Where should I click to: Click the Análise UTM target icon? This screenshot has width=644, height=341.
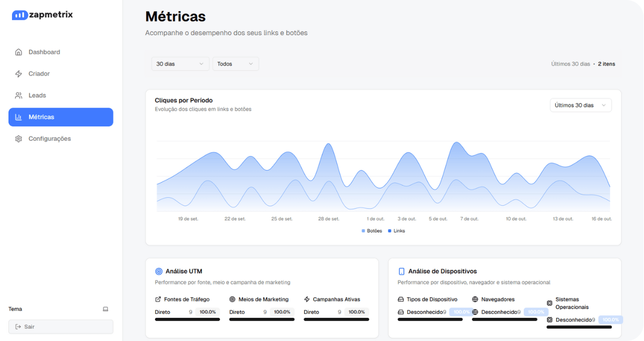pyautogui.click(x=159, y=272)
